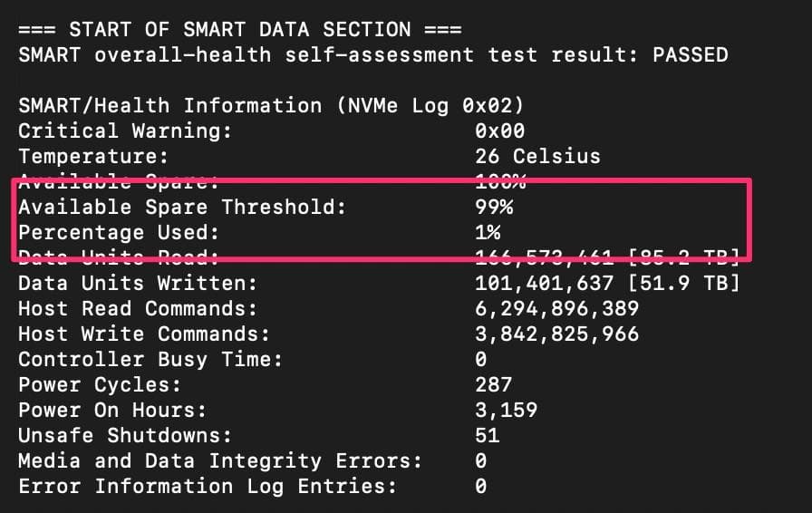
Task: Click the 1% percentage used value
Action: 488,233
